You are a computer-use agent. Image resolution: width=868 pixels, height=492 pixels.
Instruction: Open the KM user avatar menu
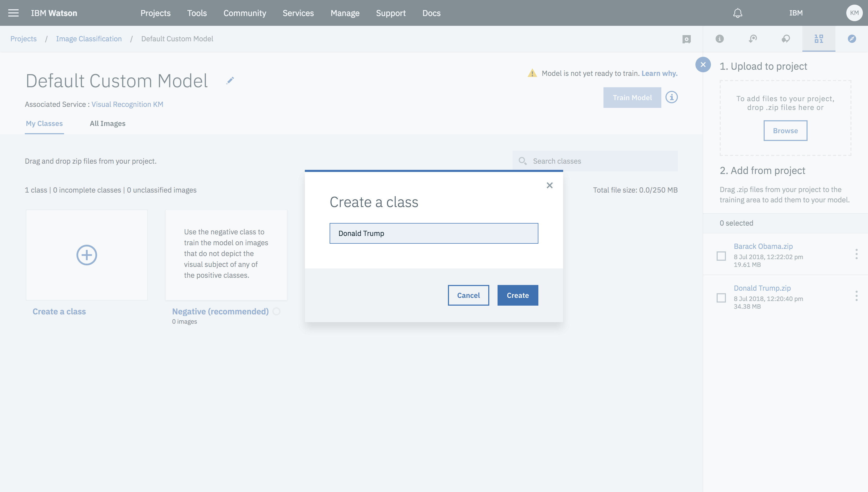pyautogui.click(x=854, y=13)
